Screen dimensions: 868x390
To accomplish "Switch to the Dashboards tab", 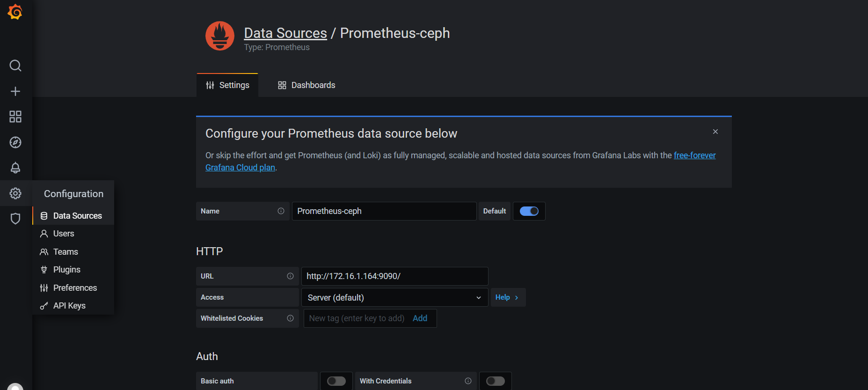I will pyautogui.click(x=306, y=85).
